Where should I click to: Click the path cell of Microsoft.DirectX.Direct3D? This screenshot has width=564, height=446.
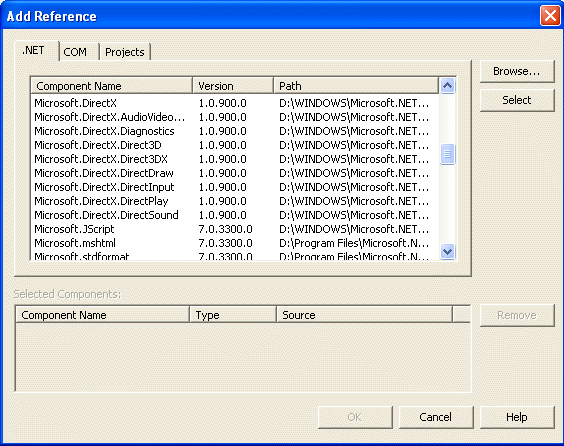(x=354, y=145)
